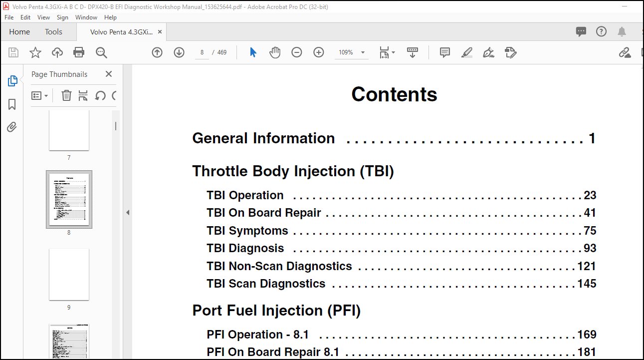Screen dimensions: 644x360
Task: Collapse the navigation pane arrow
Action: click(x=127, y=212)
